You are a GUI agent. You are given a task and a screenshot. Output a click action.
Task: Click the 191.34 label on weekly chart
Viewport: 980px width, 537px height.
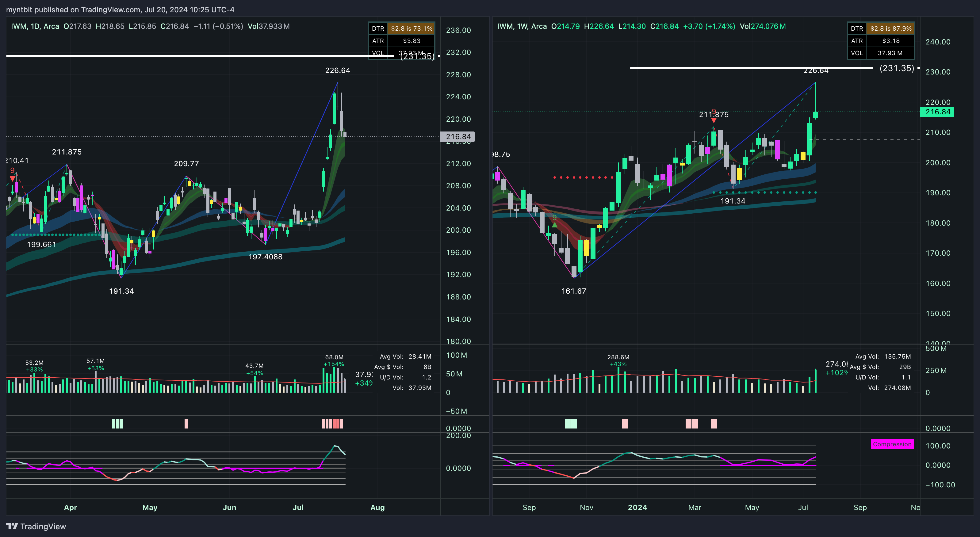(733, 201)
